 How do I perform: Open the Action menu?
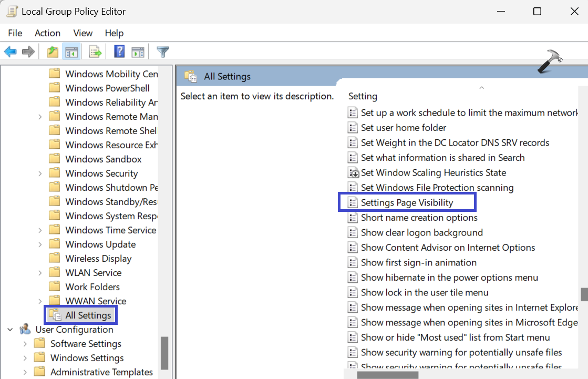[47, 33]
